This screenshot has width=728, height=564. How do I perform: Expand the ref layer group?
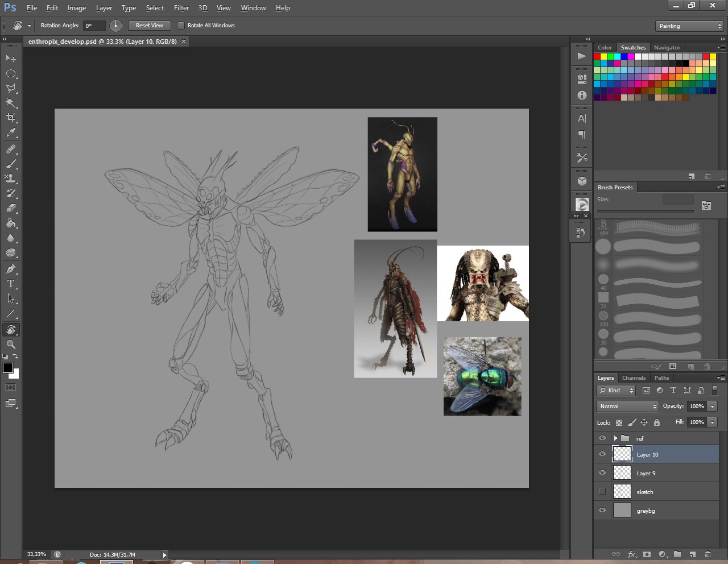click(615, 438)
